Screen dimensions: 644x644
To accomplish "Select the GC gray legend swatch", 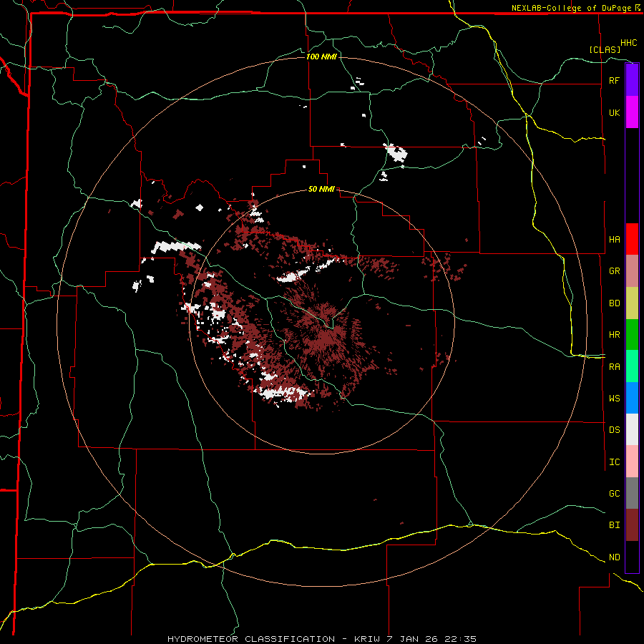I will click(x=632, y=493).
